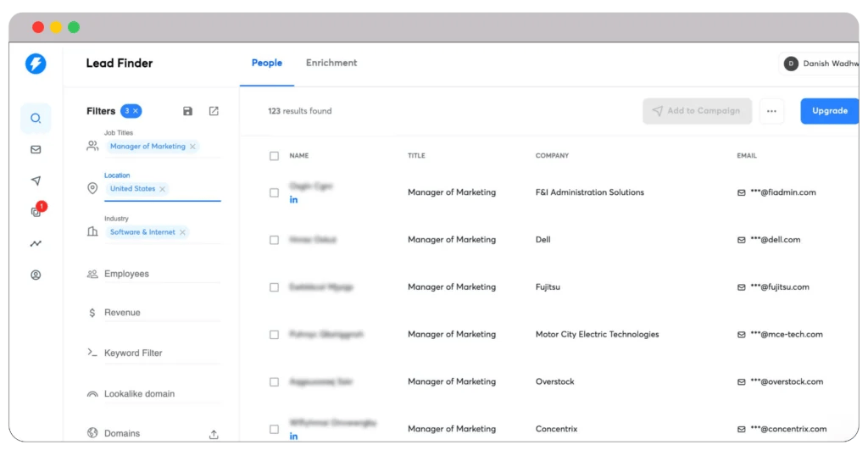Image resolution: width=868 pixels, height=456 pixels.
Task: Click the upload icon next to Domains
Action: pos(214,434)
